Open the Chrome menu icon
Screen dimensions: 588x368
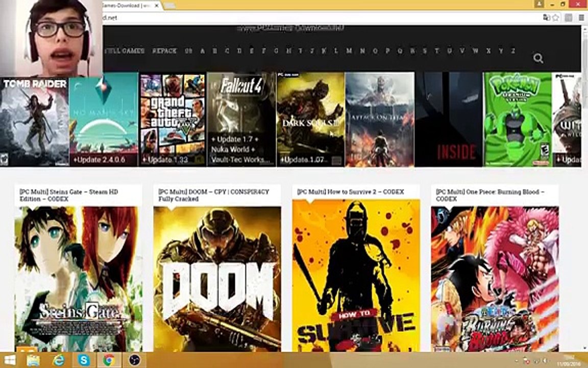point(581,18)
